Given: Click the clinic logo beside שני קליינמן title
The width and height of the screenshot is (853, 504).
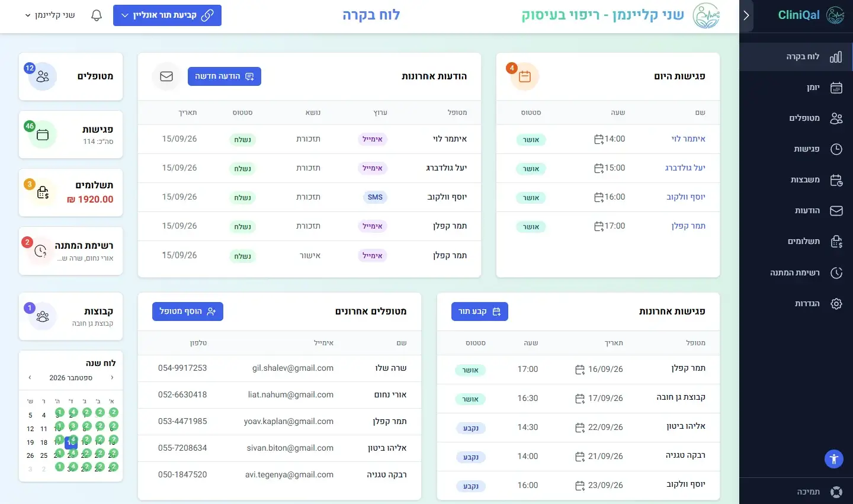Looking at the screenshot, I should pos(706,15).
